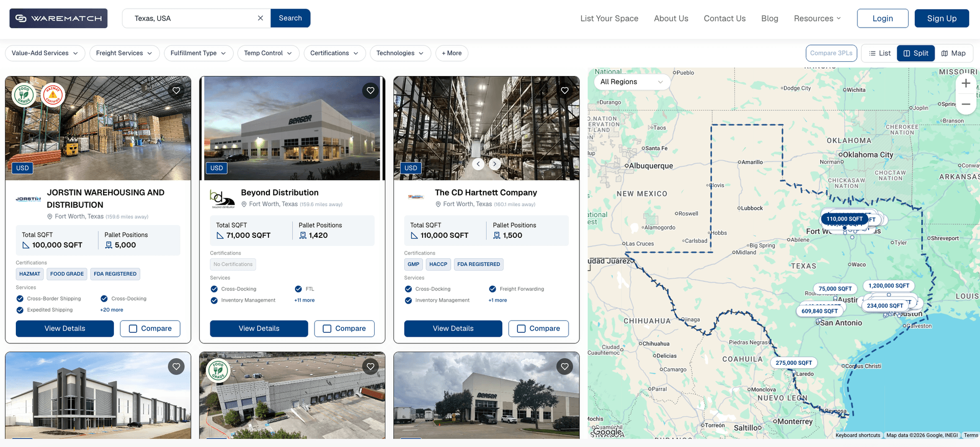
Task: Select the 609,840 SQFT map marker
Action: pyautogui.click(x=820, y=311)
